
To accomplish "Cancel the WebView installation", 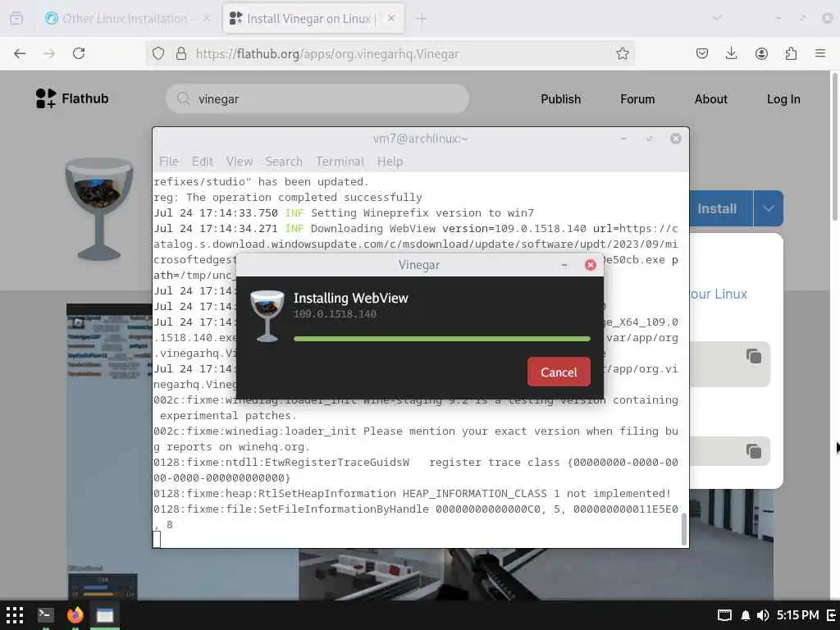I will [x=559, y=372].
